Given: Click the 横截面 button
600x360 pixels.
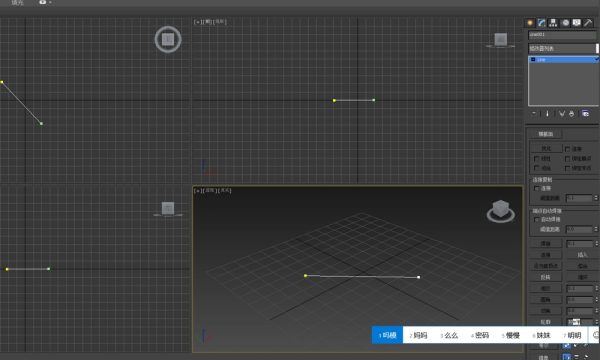Looking at the screenshot, I should [x=546, y=134].
